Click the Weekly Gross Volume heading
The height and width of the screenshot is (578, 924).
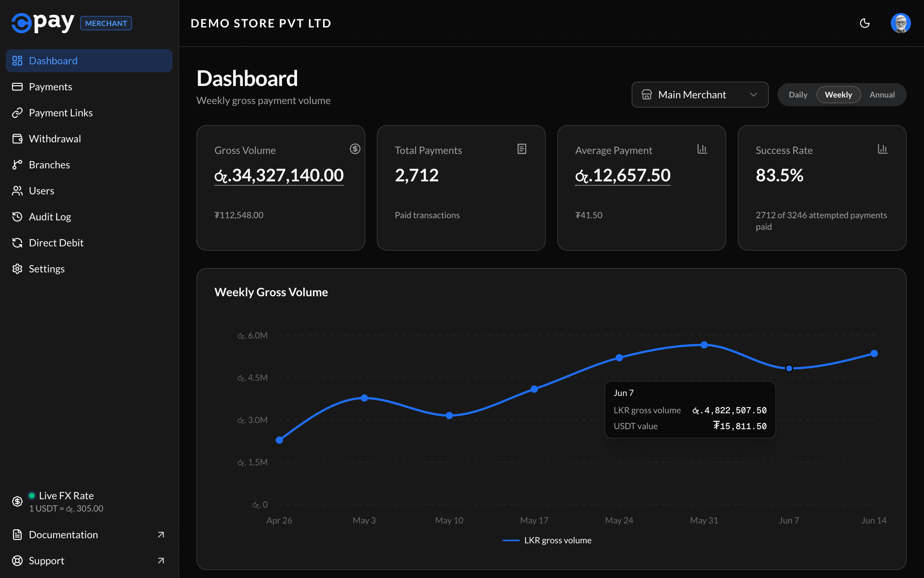pos(271,292)
